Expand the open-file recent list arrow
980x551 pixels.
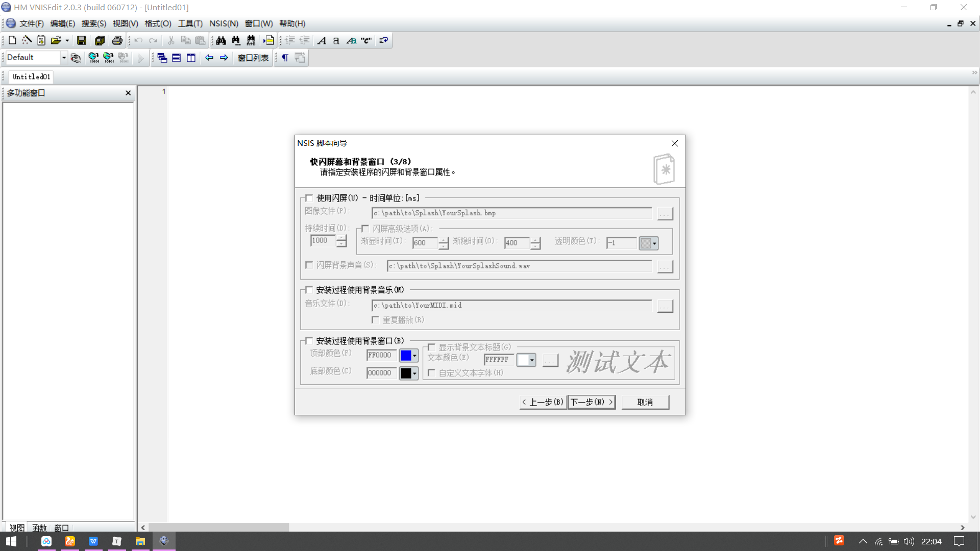coord(67,40)
